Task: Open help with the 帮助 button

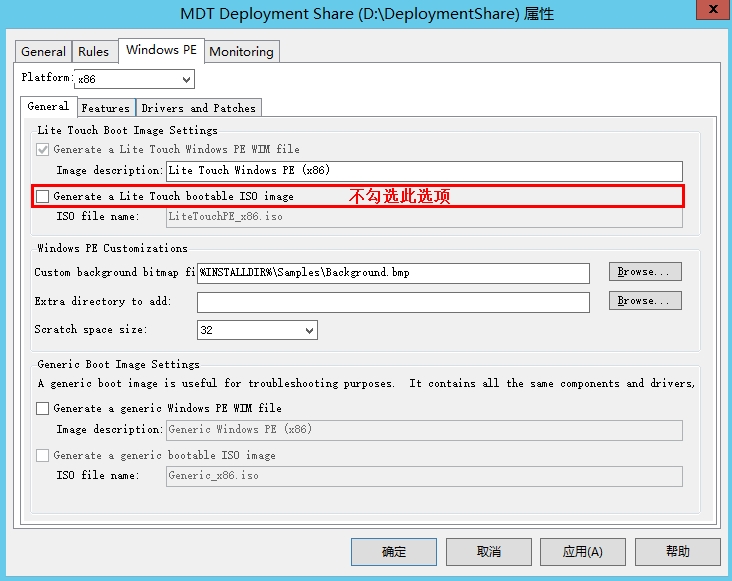Action: (x=678, y=552)
